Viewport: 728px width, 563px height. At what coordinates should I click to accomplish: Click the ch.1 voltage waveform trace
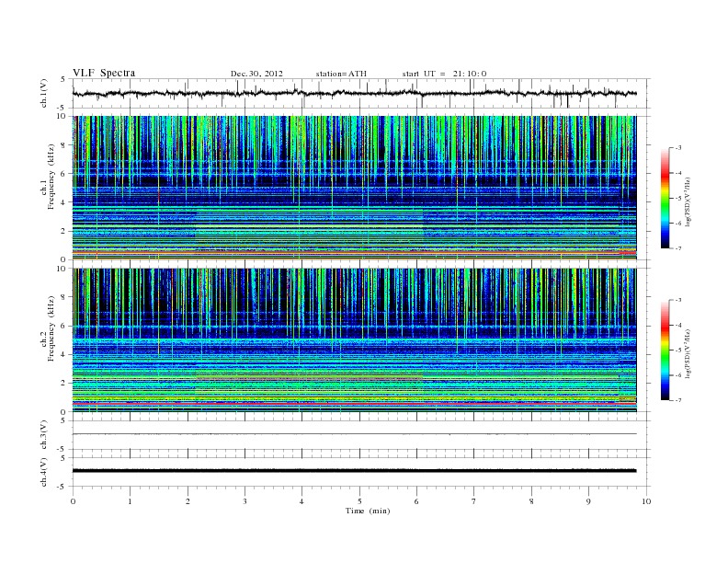point(355,93)
